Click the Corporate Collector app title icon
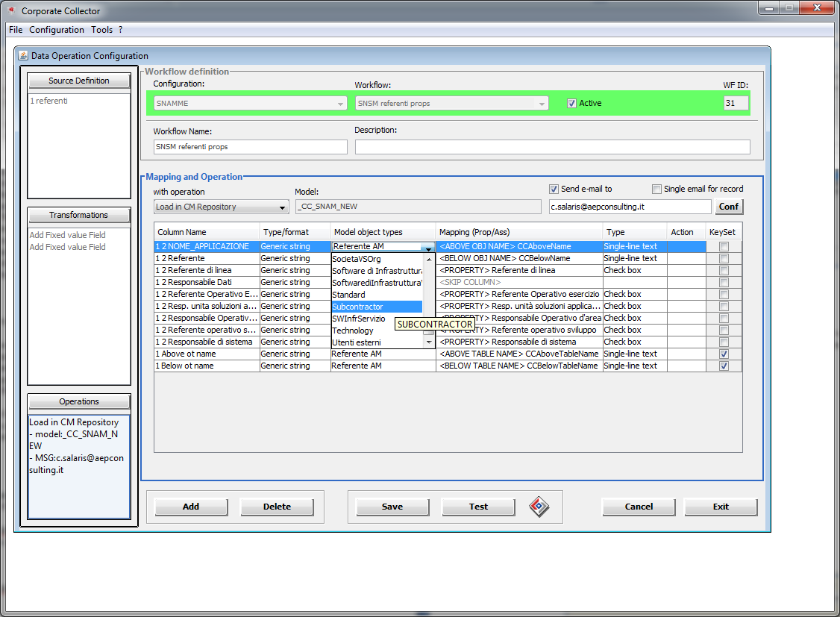 point(10,11)
